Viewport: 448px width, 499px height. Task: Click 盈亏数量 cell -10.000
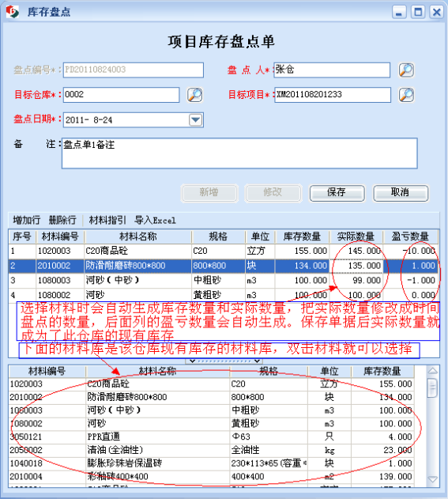[x=410, y=251]
